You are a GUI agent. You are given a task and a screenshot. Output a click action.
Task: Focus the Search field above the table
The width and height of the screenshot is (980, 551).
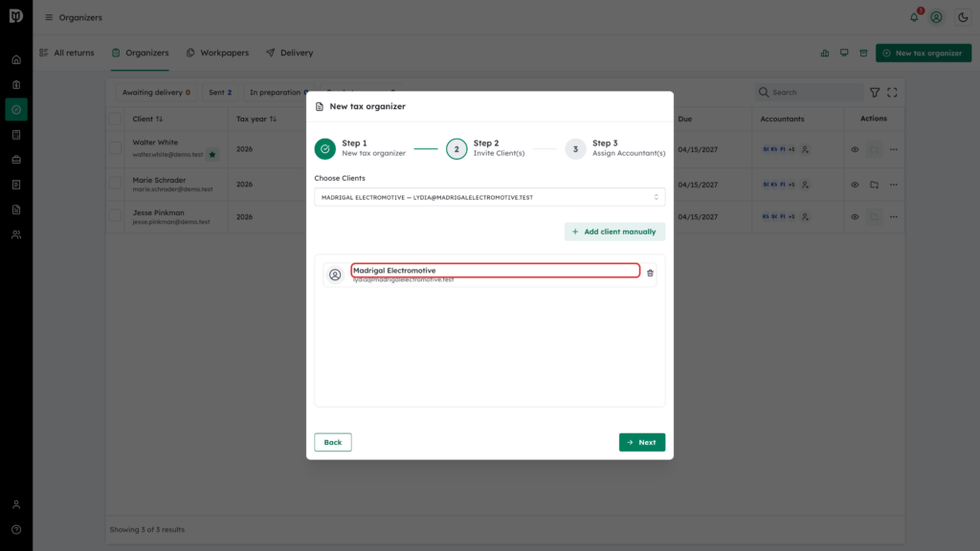pos(810,93)
